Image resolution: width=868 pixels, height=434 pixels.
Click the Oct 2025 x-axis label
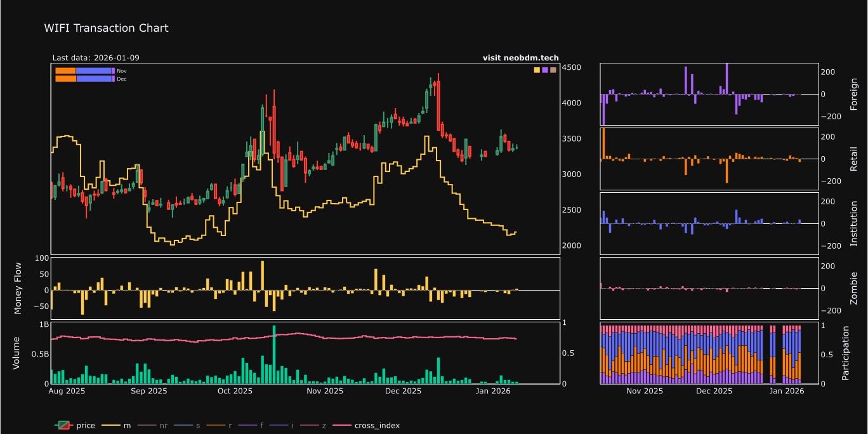pyautogui.click(x=235, y=391)
